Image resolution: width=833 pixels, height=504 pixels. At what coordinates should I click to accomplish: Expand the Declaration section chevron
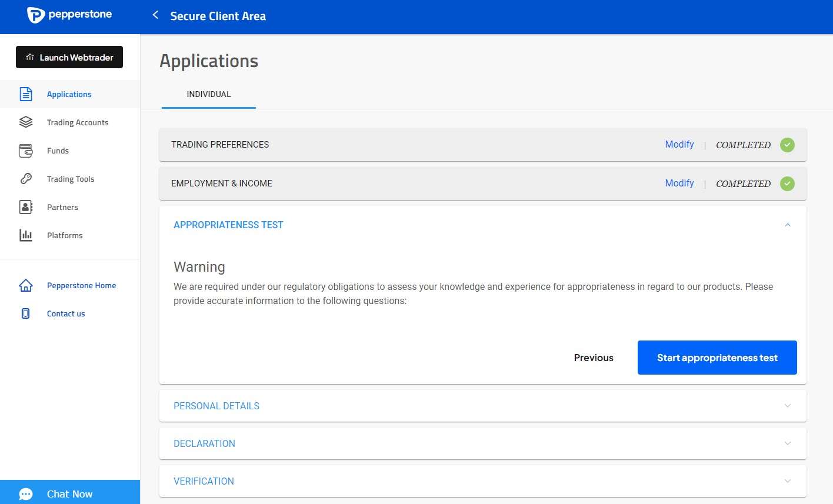(788, 443)
